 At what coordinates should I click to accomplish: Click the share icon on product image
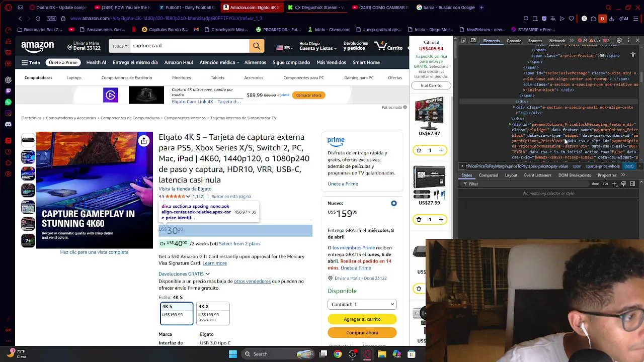click(144, 141)
